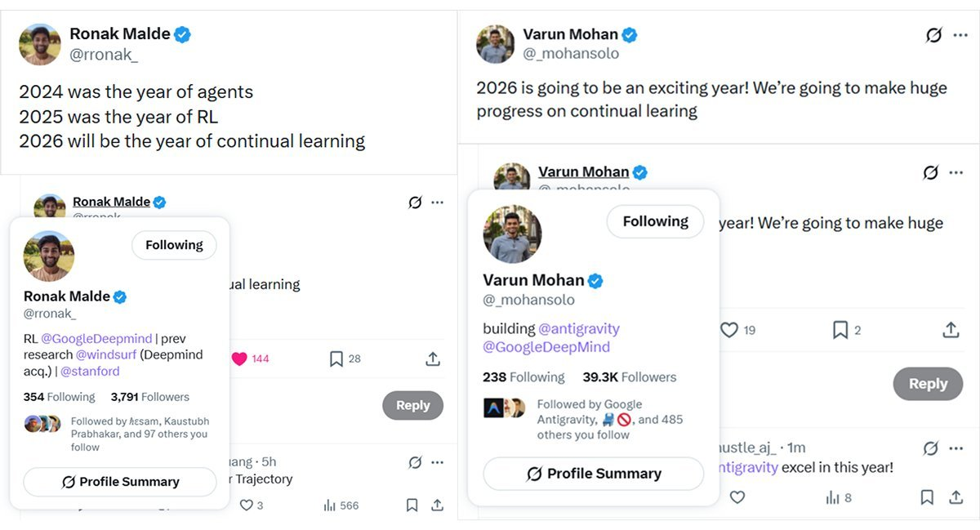Toggle Following button on Ronak Malde's card
The image size is (980, 530).
[174, 245]
